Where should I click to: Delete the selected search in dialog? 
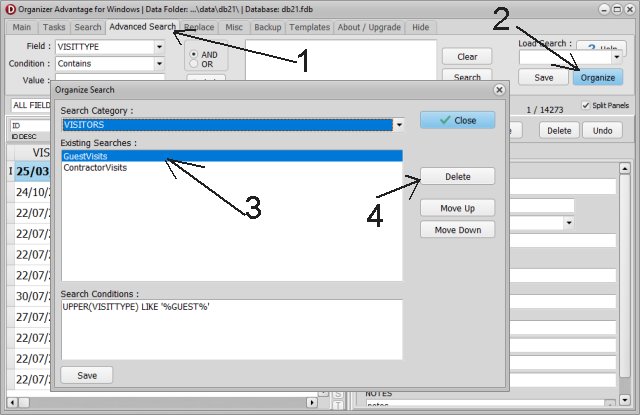(x=457, y=176)
